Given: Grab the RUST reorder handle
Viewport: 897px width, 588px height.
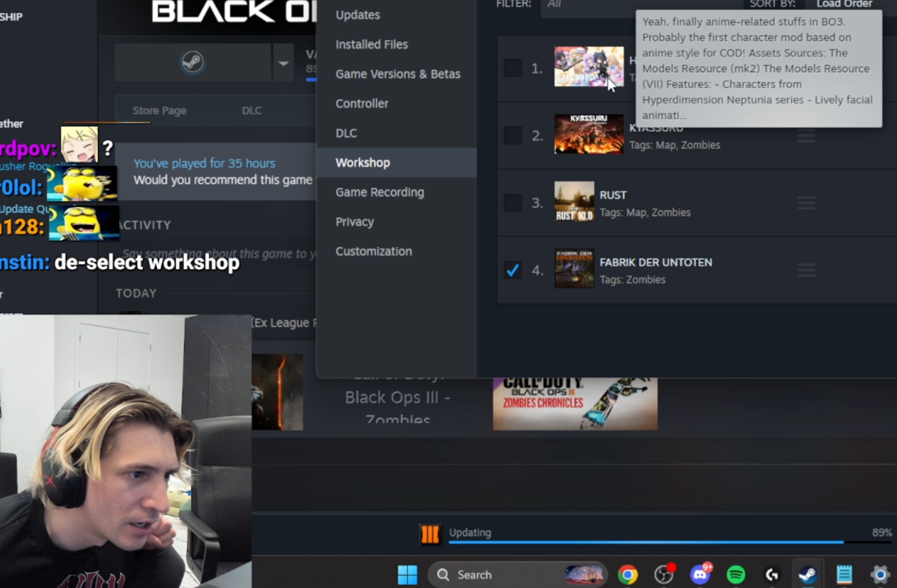Looking at the screenshot, I should click(x=806, y=203).
